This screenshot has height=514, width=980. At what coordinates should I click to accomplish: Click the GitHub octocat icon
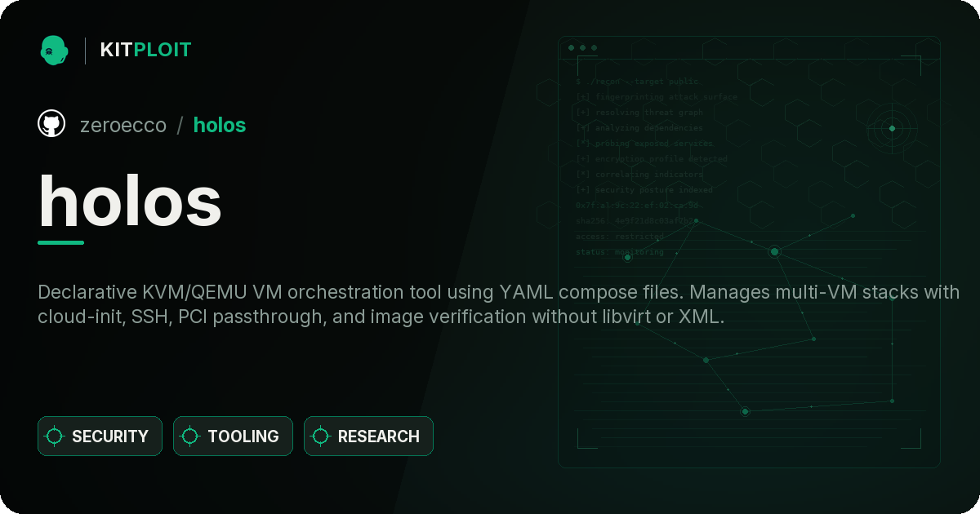[51, 124]
